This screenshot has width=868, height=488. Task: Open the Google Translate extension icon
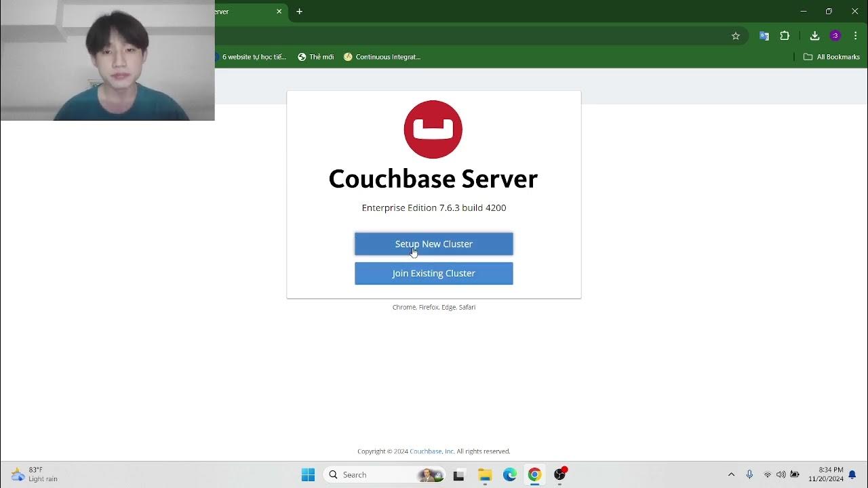click(764, 36)
